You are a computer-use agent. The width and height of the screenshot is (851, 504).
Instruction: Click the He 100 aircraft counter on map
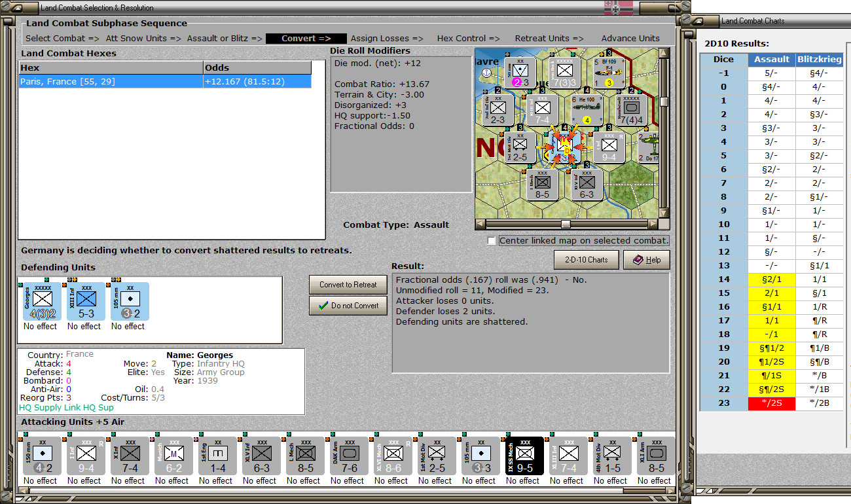coord(587,110)
